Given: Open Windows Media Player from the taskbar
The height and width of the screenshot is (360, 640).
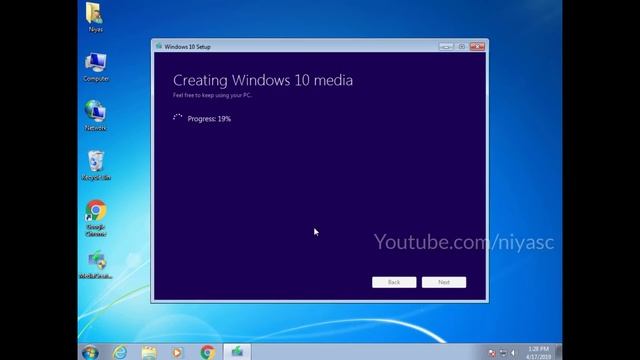Looking at the screenshot, I should point(178,352).
